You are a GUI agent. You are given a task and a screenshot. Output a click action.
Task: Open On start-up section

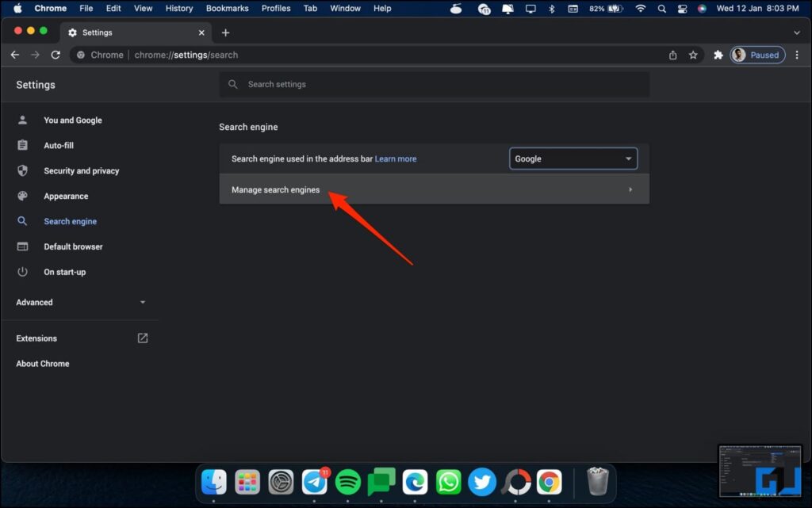pos(65,272)
